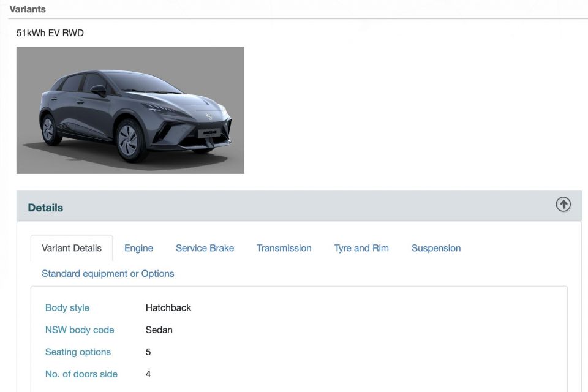
Task: Click the Body style label
Action: (x=67, y=307)
